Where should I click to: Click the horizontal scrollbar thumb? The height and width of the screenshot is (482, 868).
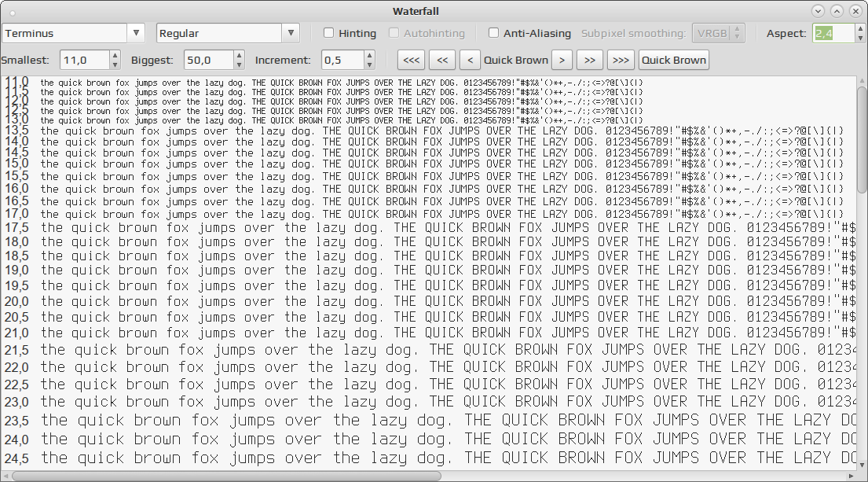click(226, 476)
